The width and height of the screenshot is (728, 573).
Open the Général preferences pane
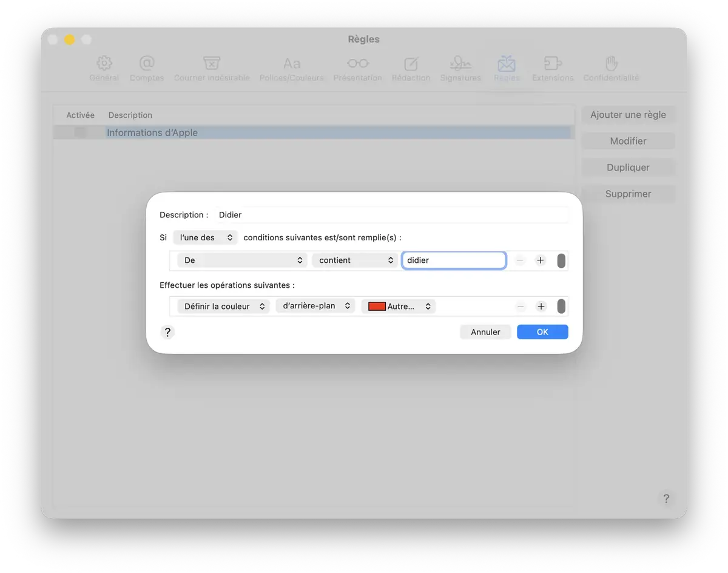(x=104, y=68)
